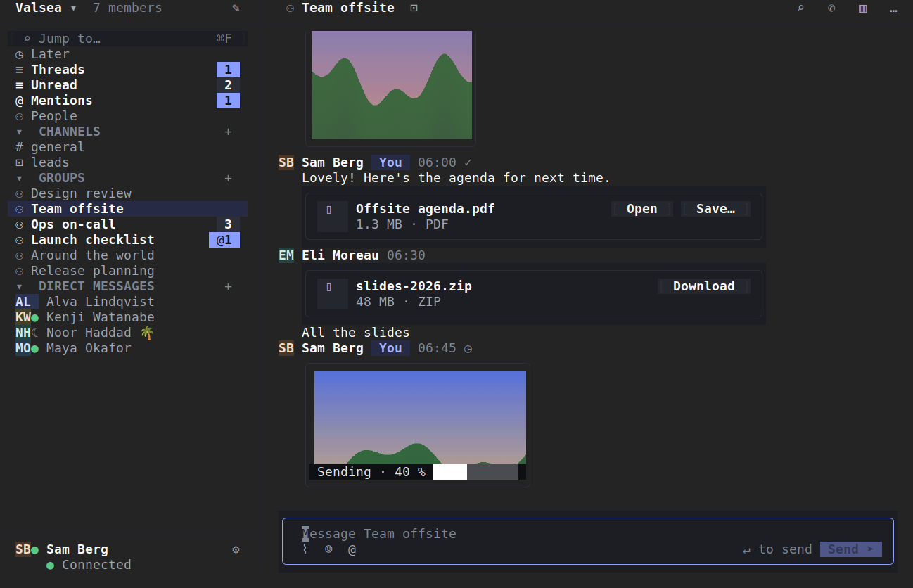Click the upload progress bar on the sending image

point(475,472)
